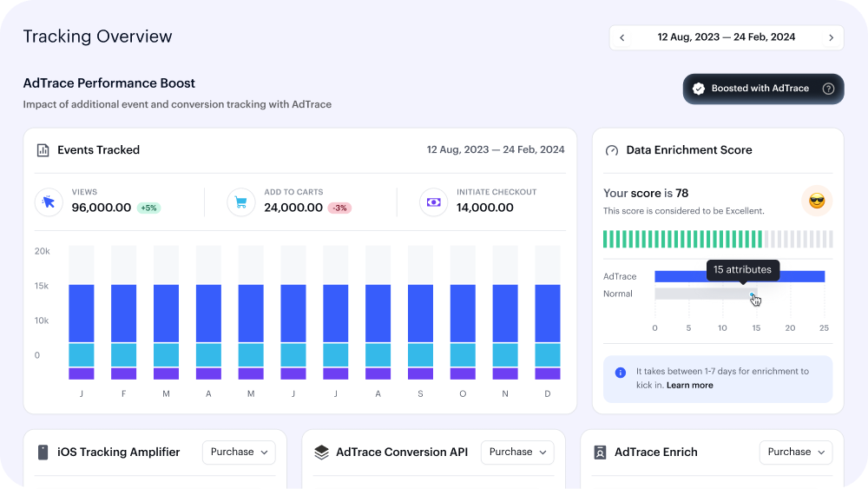Click the AdTrace Enrich title
The image size is (868, 489).
pyautogui.click(x=656, y=452)
